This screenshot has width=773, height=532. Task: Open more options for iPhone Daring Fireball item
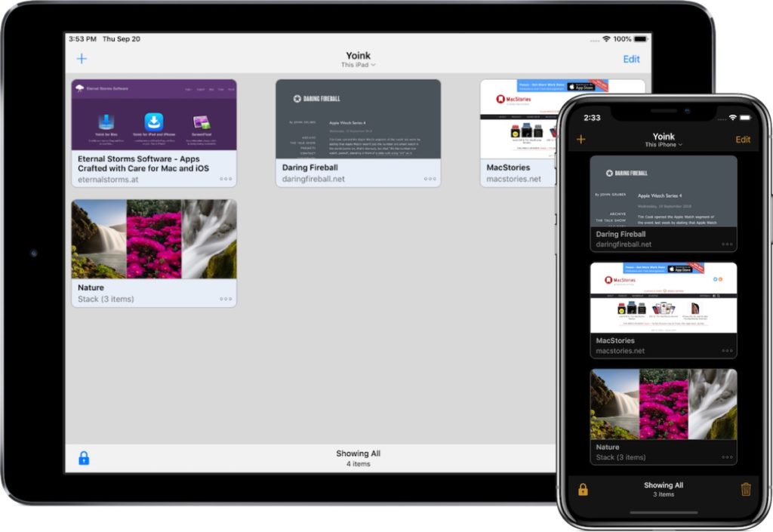pos(727,244)
